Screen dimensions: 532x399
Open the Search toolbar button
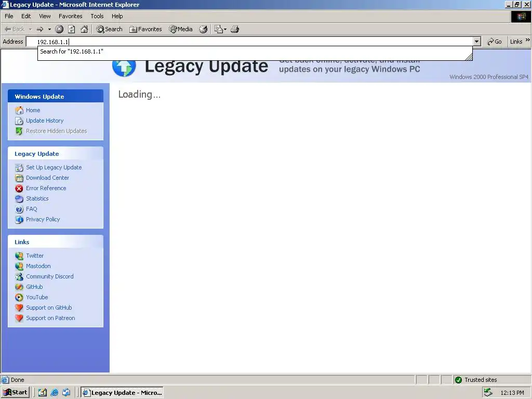click(x=109, y=29)
